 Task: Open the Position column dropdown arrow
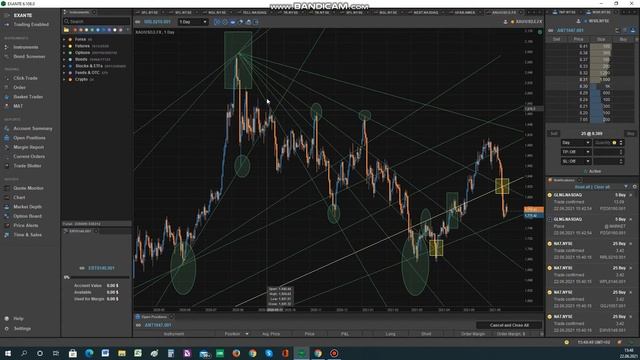247,334
